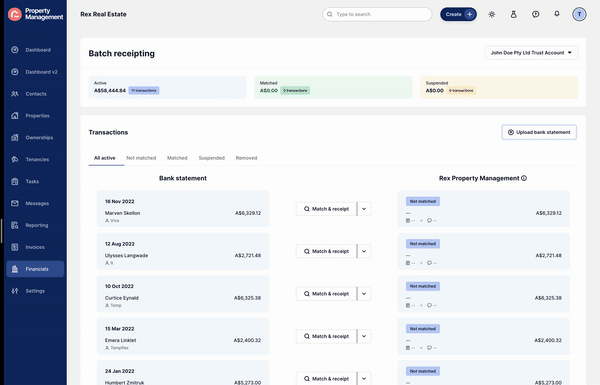Match & receipt for Emera Linklet
600x385 pixels.
coord(326,336)
